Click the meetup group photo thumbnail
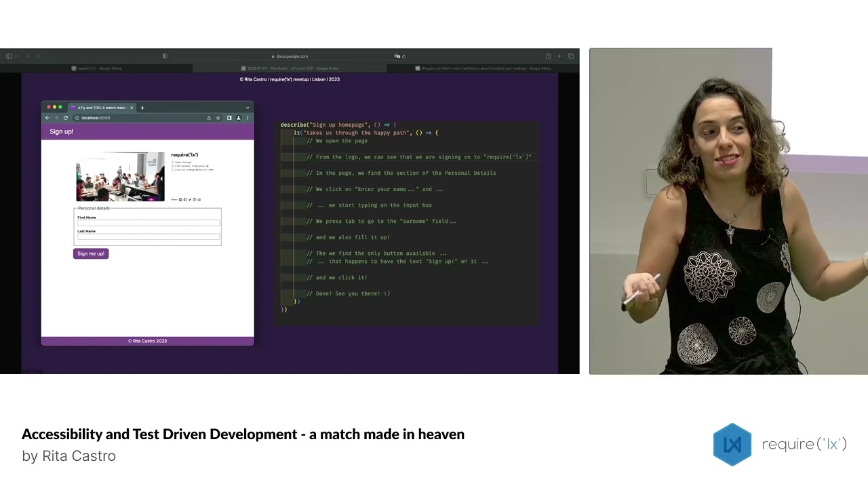The width and height of the screenshot is (868, 488). pyautogui.click(x=120, y=176)
